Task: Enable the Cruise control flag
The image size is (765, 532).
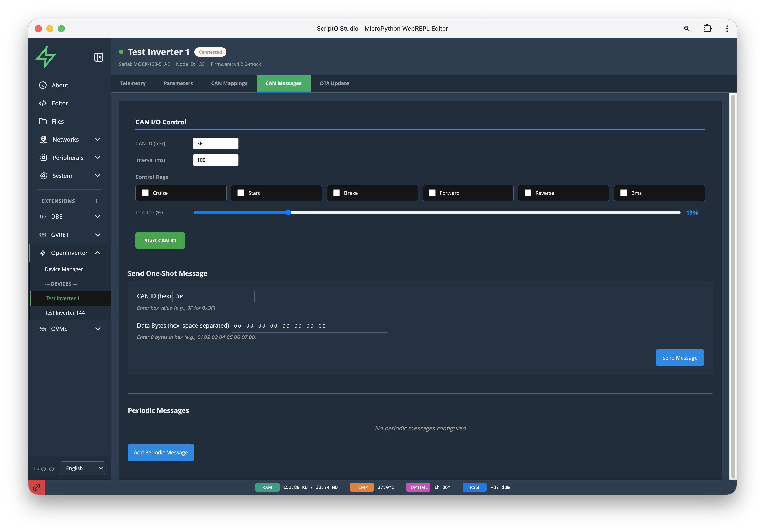Action: [x=145, y=193]
